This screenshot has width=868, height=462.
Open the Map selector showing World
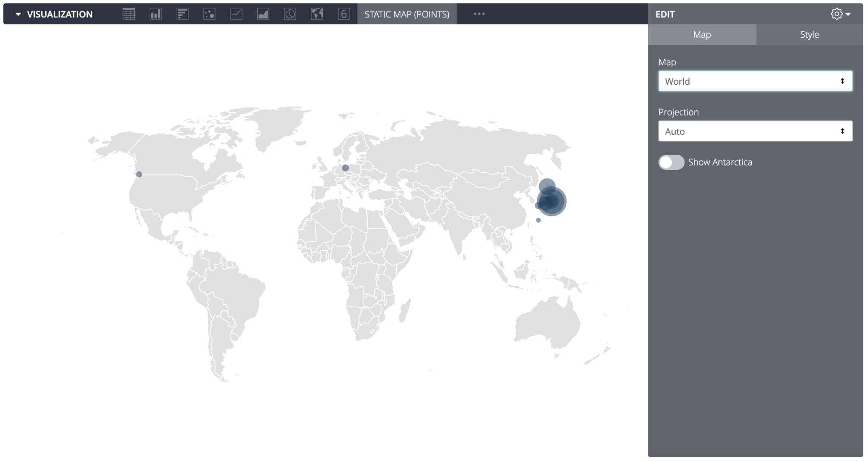tap(754, 81)
